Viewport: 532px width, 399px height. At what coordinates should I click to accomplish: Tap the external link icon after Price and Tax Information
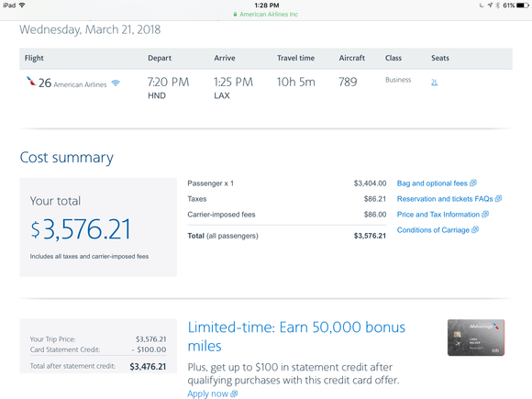485,214
